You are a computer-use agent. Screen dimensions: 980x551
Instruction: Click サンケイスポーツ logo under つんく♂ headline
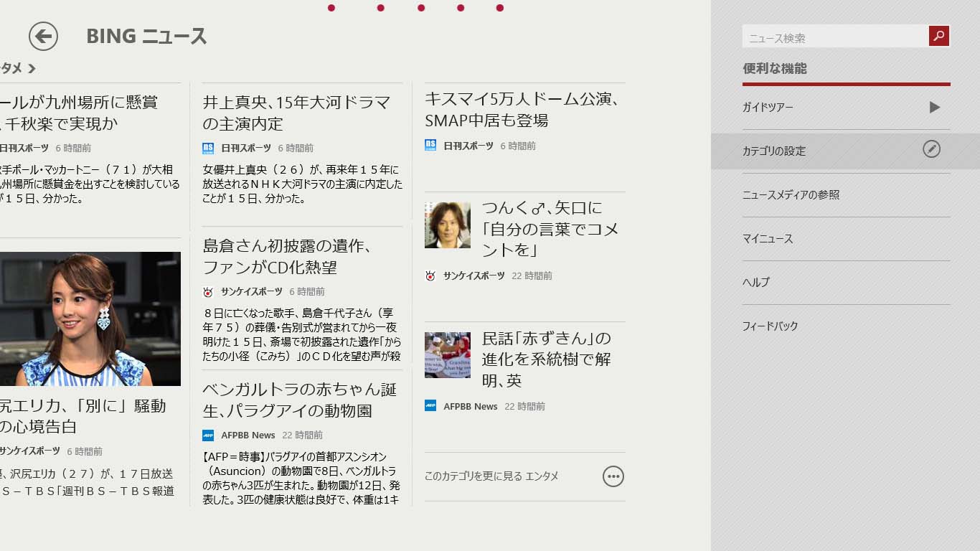click(430, 275)
